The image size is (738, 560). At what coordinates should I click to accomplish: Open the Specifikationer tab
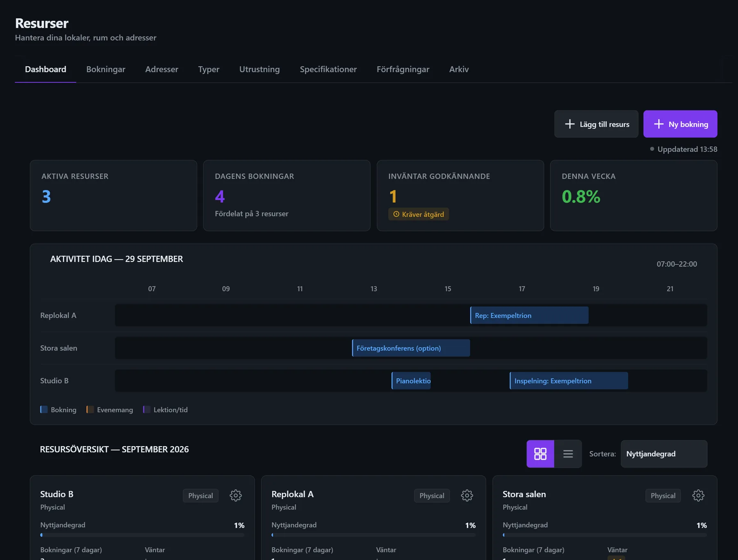(328, 69)
